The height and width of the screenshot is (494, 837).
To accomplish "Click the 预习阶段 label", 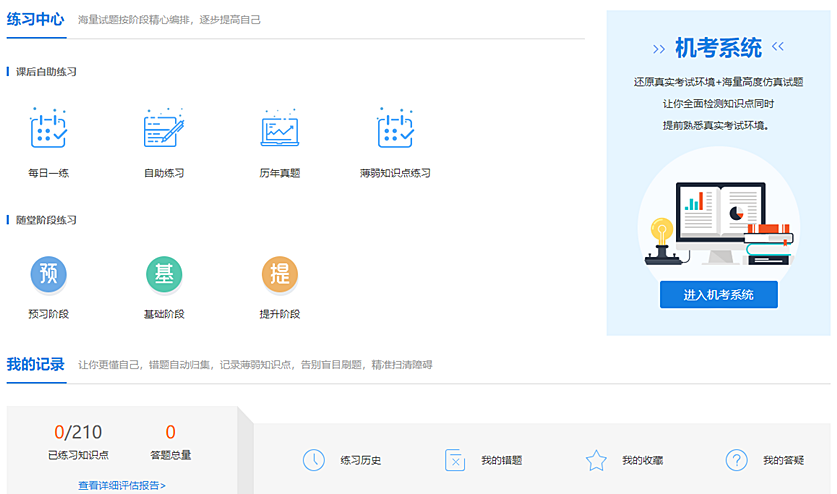I will pos(49,314).
